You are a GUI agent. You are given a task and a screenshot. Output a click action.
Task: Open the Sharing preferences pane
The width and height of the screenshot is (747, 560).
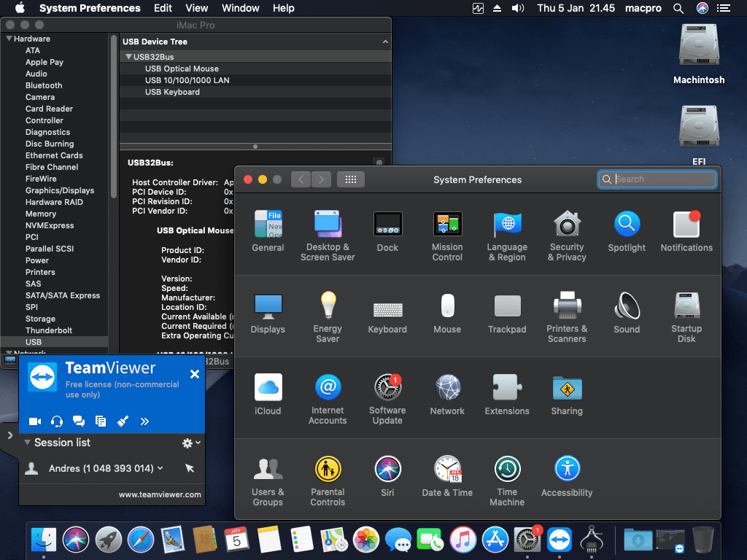point(567,394)
